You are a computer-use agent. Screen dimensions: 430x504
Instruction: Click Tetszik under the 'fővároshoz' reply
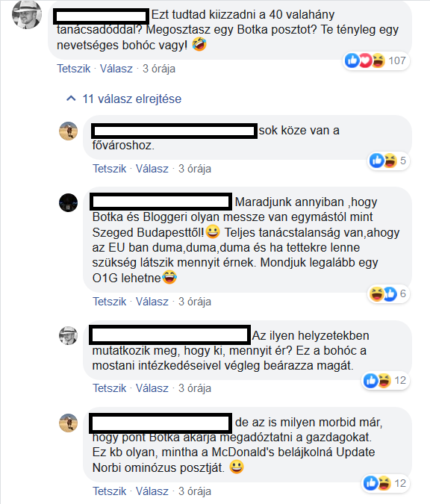(x=109, y=169)
